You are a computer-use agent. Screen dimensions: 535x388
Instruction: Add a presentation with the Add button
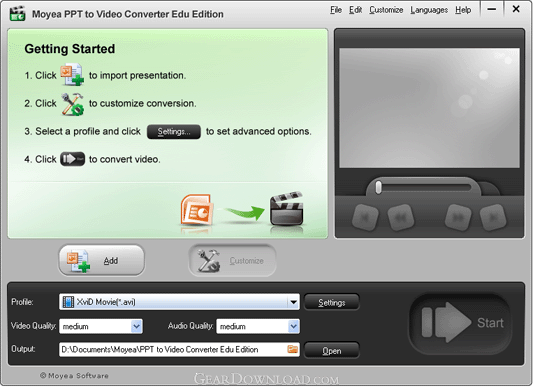pyautogui.click(x=102, y=260)
